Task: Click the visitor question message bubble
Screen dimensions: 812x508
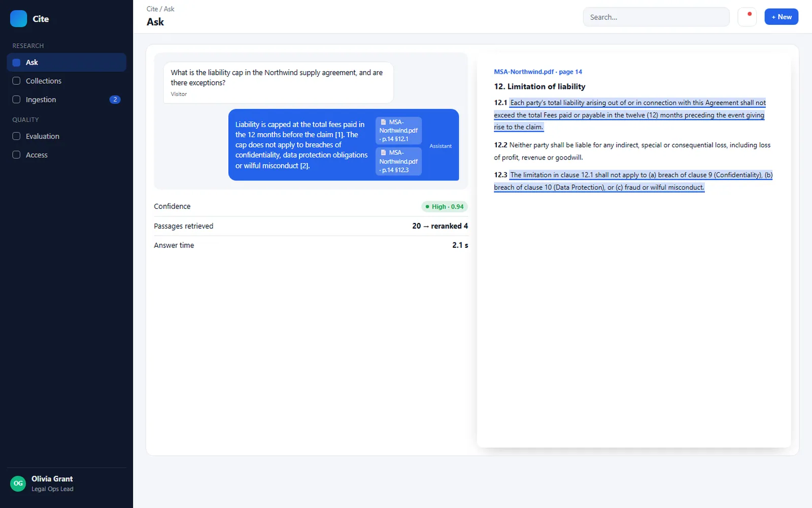Action: point(278,83)
